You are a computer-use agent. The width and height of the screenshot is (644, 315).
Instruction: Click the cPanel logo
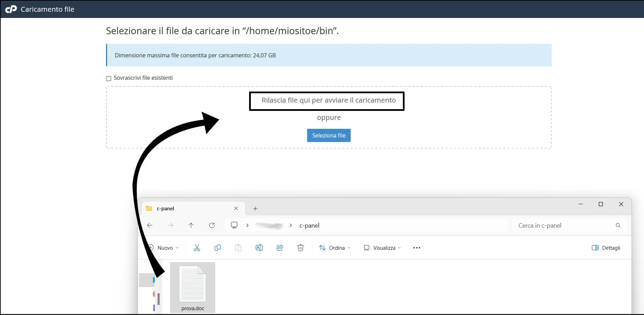coord(11,9)
